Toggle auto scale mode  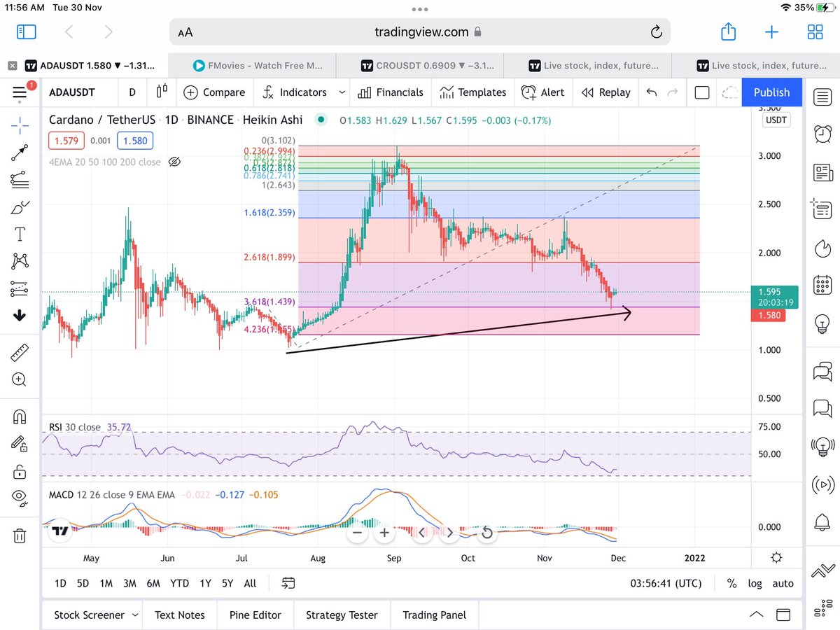pyautogui.click(x=783, y=583)
